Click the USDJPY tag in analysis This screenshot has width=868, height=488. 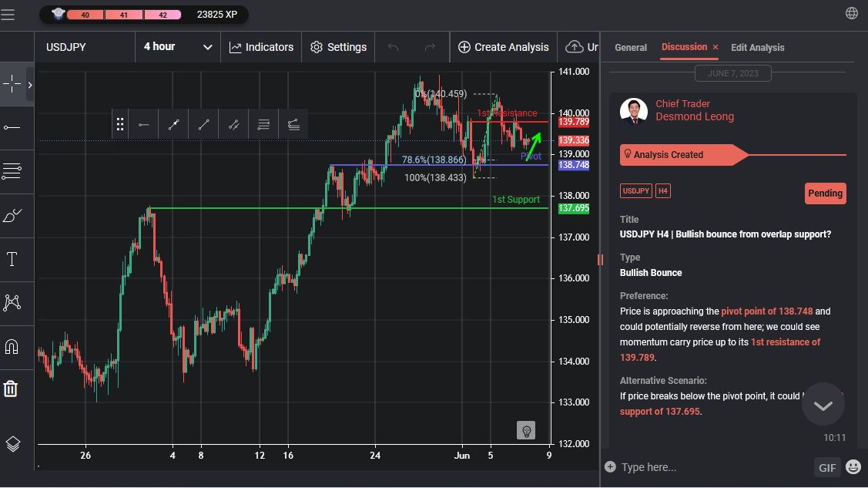pos(636,191)
